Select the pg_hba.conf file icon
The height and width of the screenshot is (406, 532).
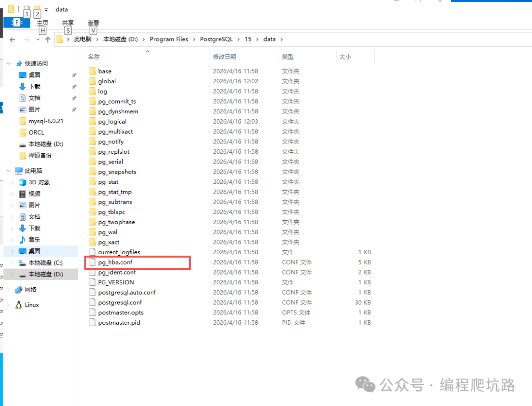92,262
